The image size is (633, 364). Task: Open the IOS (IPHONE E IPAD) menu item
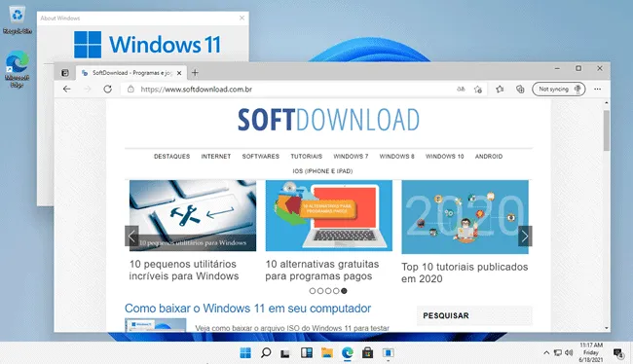(322, 171)
